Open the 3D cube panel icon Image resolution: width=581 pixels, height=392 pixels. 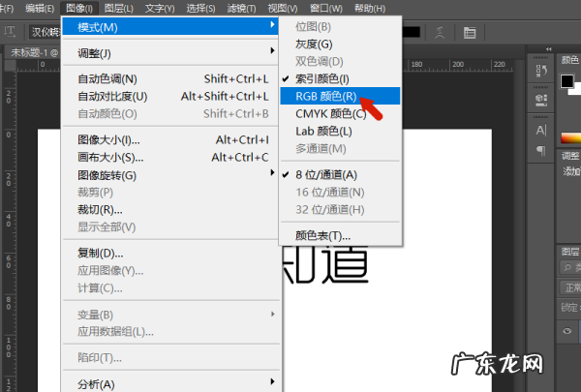(x=541, y=100)
